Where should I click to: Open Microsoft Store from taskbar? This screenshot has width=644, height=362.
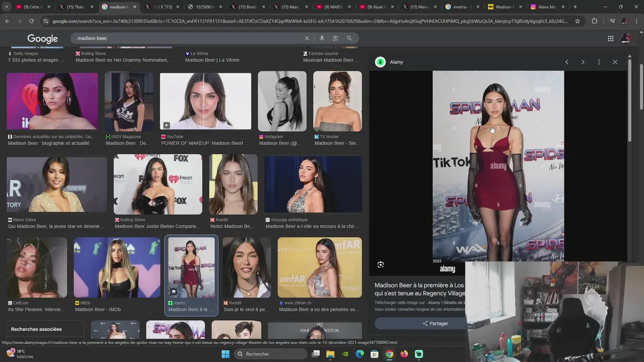[374, 354]
